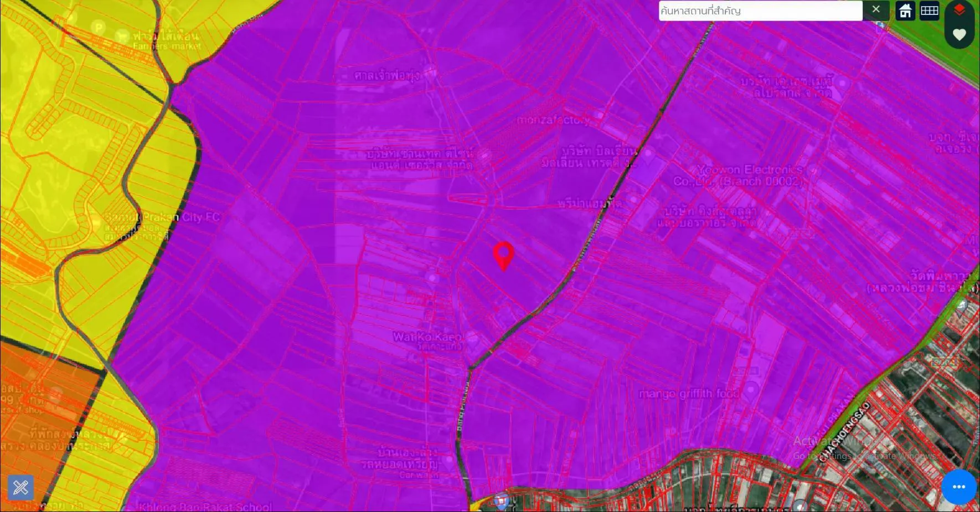
Task: Open the red map layers icon
Action: pyautogui.click(x=959, y=11)
